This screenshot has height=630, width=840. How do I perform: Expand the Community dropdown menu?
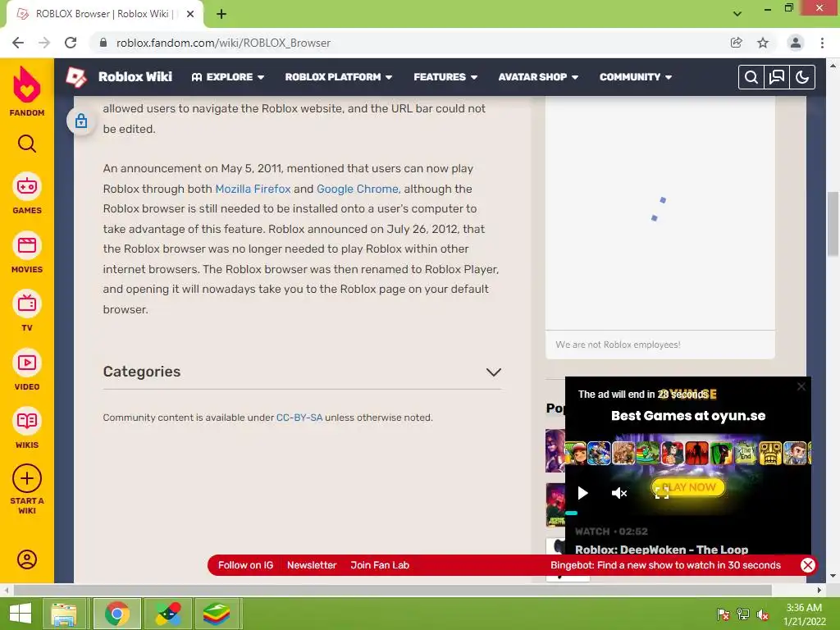(x=636, y=77)
